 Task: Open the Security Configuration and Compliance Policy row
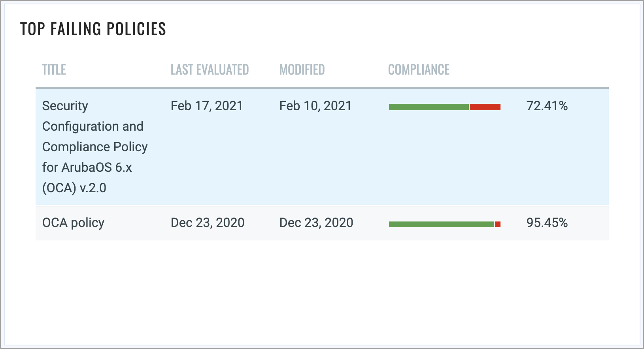[322, 147]
